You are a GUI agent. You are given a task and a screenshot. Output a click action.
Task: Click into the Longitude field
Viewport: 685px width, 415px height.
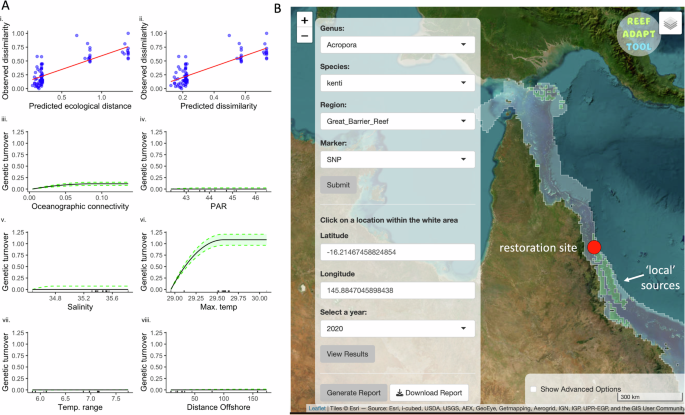398,290
